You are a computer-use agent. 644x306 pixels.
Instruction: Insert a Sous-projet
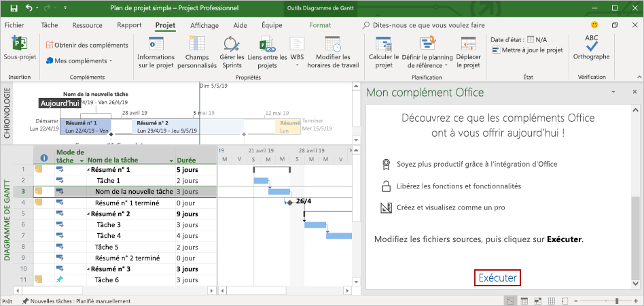pos(20,48)
